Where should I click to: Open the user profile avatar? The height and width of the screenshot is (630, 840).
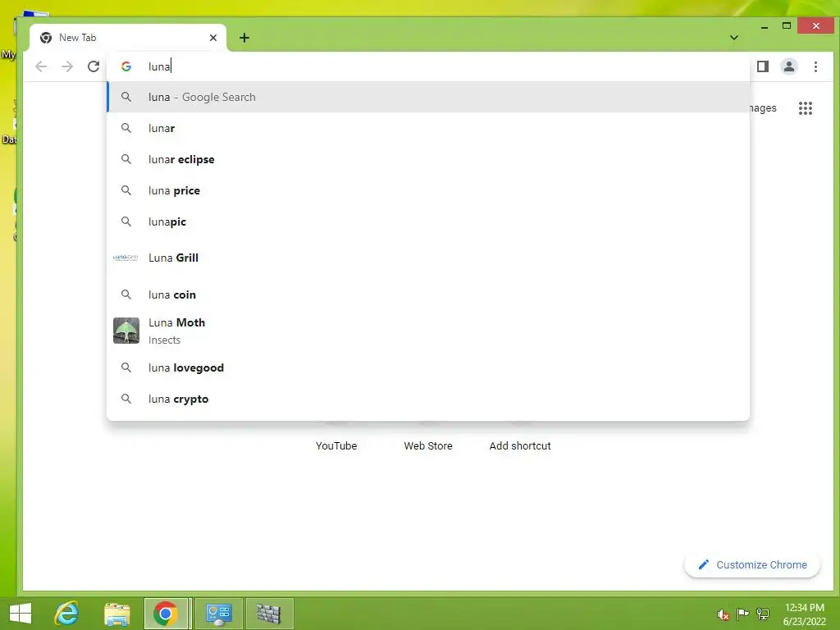pos(789,66)
